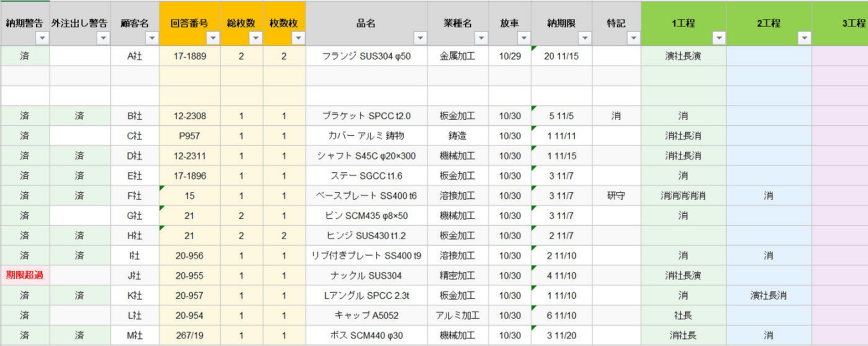Open the 納期警告 column filter dropdown
868x346 pixels.
click(42, 38)
